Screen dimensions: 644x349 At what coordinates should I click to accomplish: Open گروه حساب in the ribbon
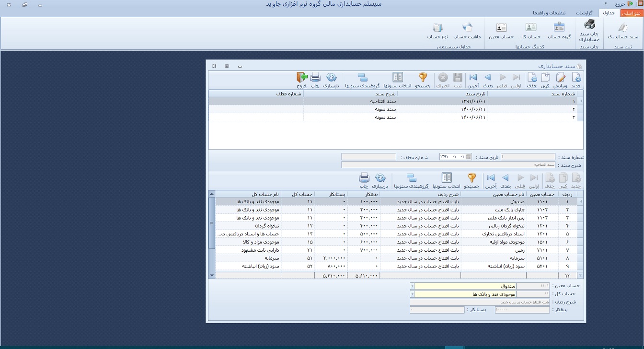point(559,31)
